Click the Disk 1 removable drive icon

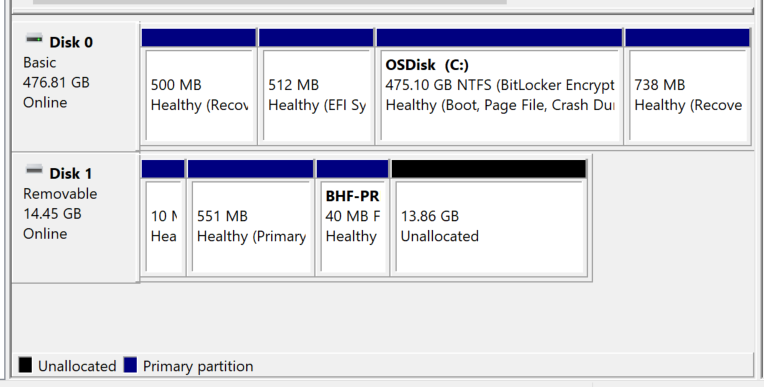[34, 170]
